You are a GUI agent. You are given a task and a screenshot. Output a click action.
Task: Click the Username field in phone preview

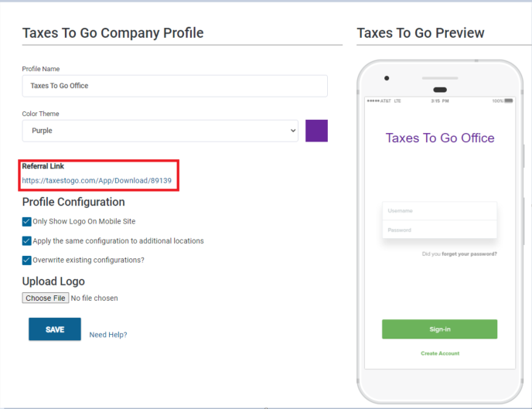coord(439,211)
